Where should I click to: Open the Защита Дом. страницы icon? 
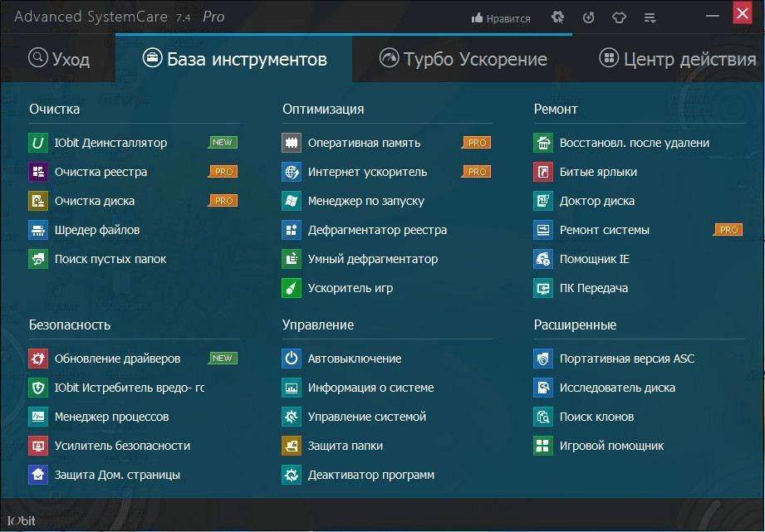point(38,475)
